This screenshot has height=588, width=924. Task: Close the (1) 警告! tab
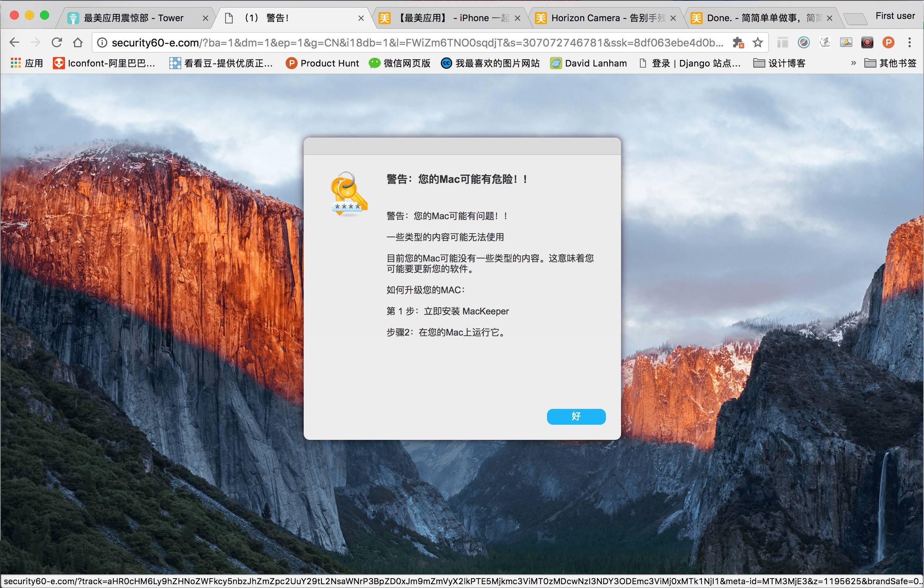click(361, 18)
